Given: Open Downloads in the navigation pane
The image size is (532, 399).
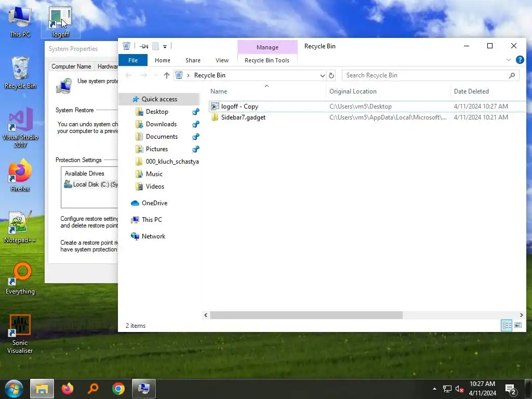Looking at the screenshot, I should [x=161, y=124].
